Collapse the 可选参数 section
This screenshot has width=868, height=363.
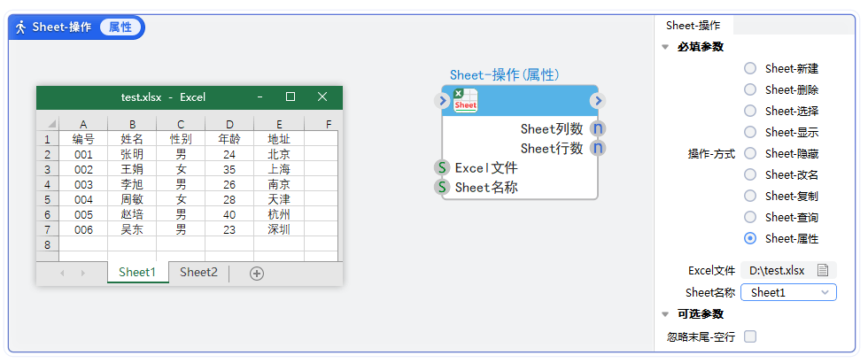coord(665,314)
